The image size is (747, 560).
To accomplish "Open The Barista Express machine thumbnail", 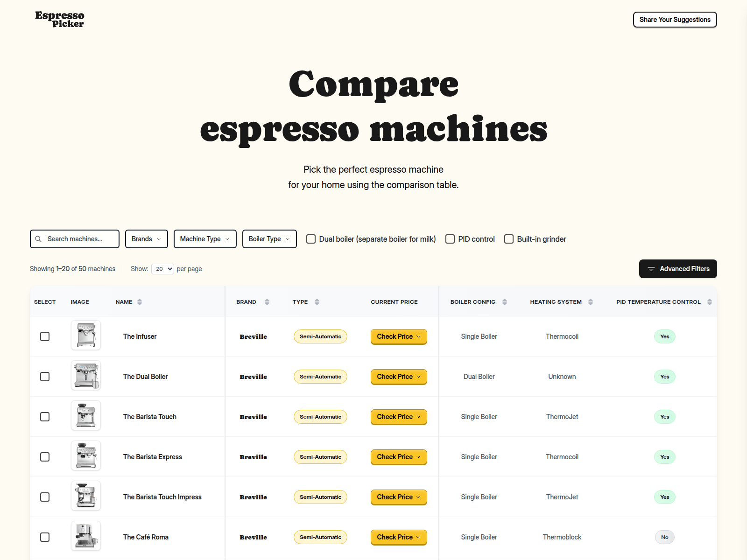I will (x=86, y=455).
